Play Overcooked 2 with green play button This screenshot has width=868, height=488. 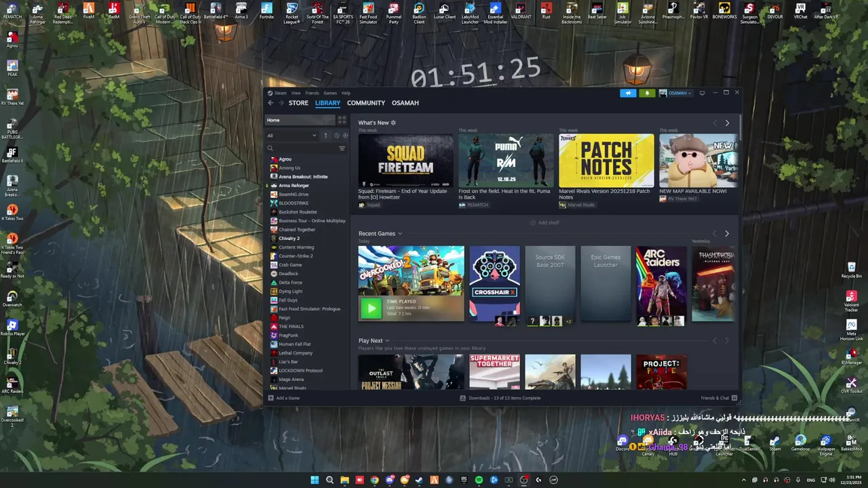tap(370, 308)
